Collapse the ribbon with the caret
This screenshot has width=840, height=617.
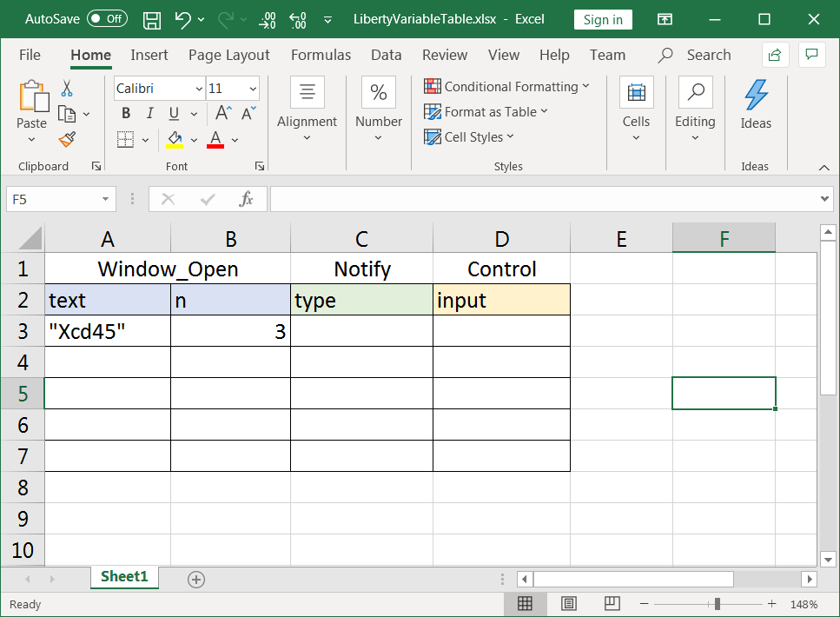point(823,168)
